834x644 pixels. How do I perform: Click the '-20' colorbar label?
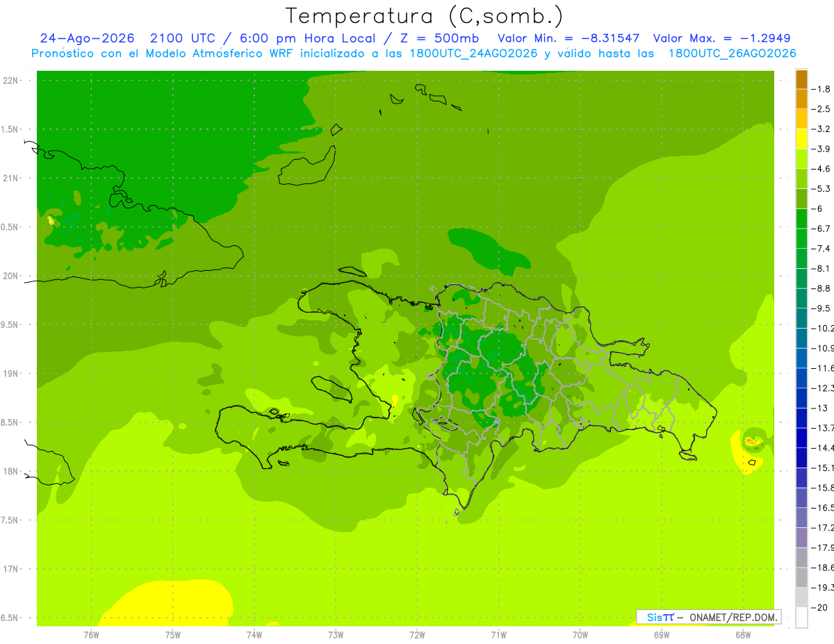click(x=819, y=607)
